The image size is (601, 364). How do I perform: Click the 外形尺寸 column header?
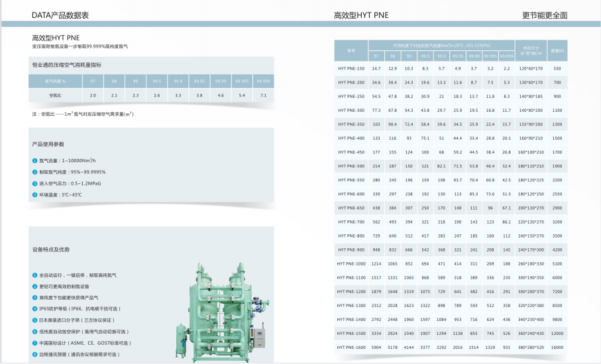[530, 50]
